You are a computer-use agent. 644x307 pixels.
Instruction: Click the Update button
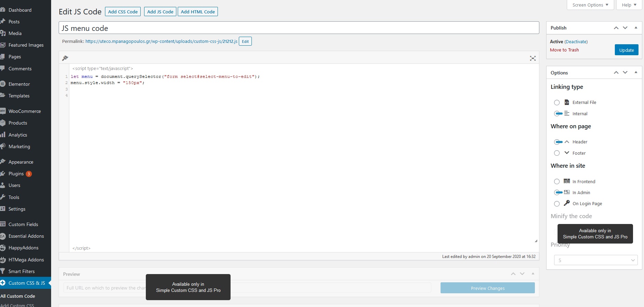click(627, 50)
